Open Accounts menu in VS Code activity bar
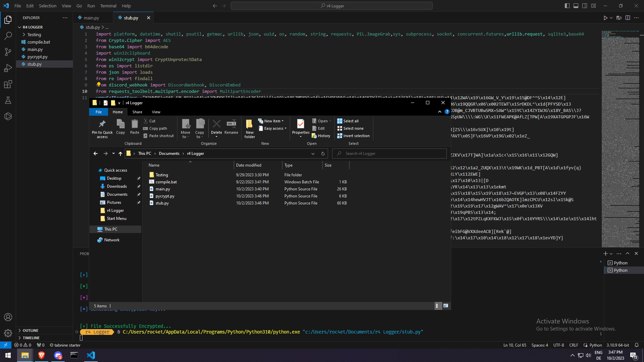 tap(8, 317)
